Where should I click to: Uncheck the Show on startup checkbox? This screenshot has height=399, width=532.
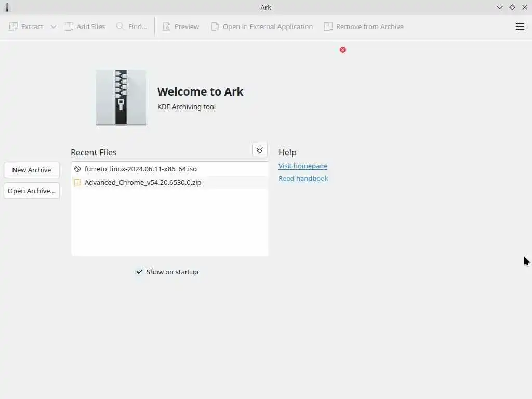(x=139, y=272)
